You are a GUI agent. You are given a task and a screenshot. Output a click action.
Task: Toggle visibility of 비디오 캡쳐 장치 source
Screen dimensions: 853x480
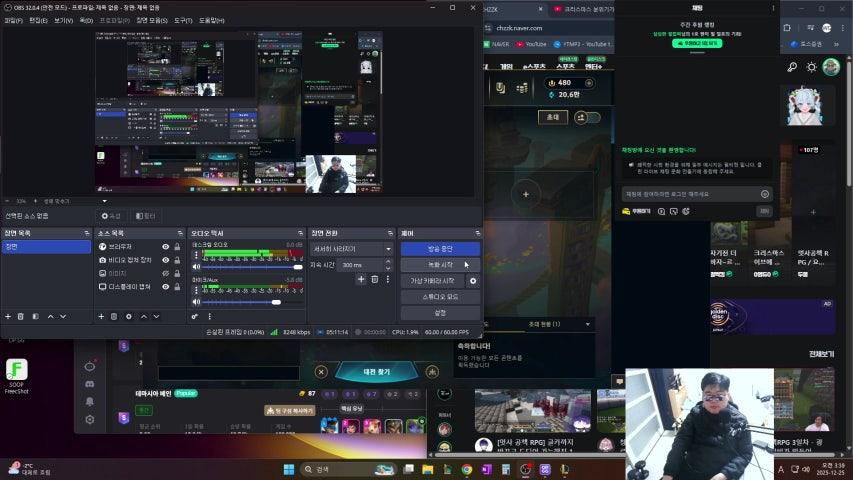(x=165, y=260)
